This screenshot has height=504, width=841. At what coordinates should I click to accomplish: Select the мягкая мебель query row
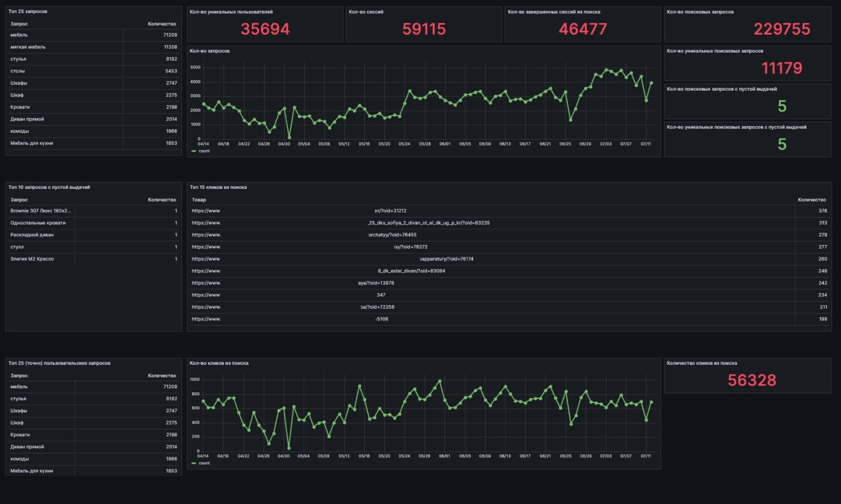coord(28,47)
